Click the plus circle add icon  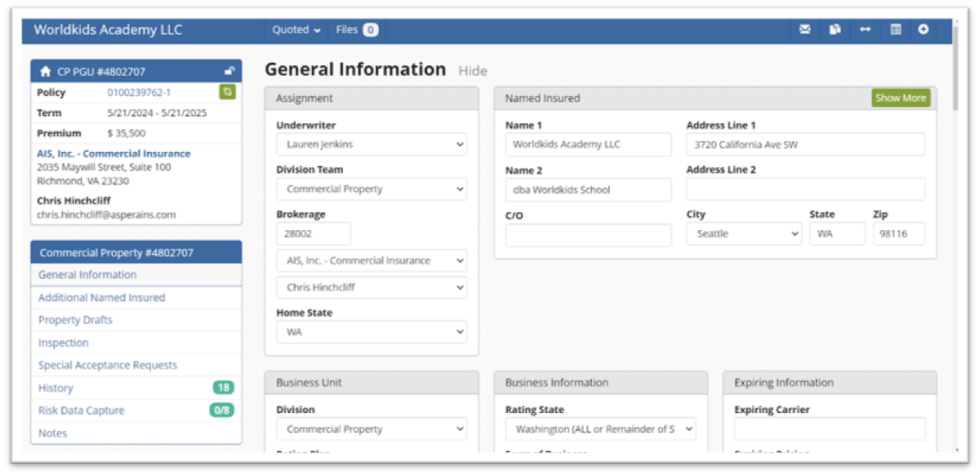(923, 30)
